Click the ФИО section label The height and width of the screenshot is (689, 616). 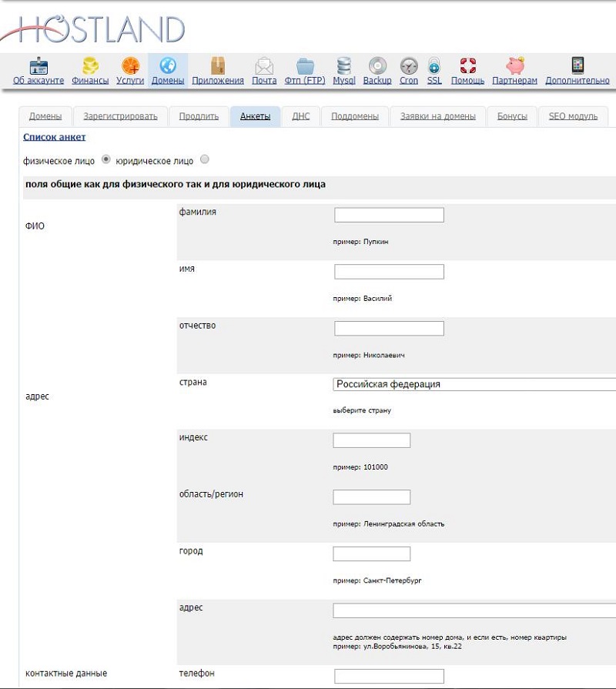35,226
